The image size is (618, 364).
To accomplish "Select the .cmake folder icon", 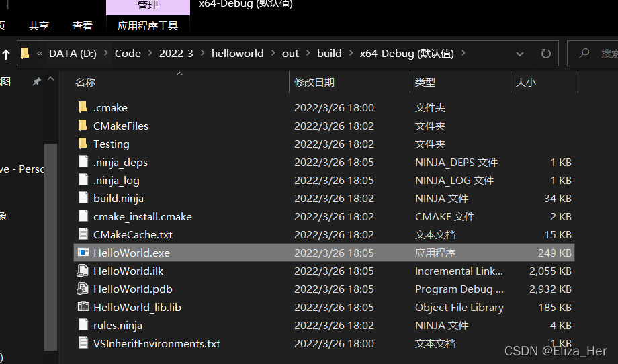I will coord(83,107).
